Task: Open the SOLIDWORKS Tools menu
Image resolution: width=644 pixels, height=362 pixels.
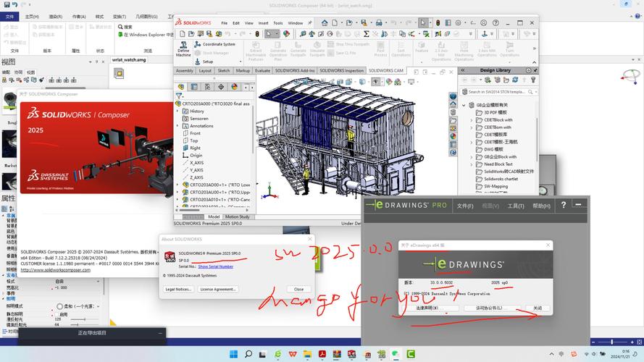Action: (x=278, y=23)
